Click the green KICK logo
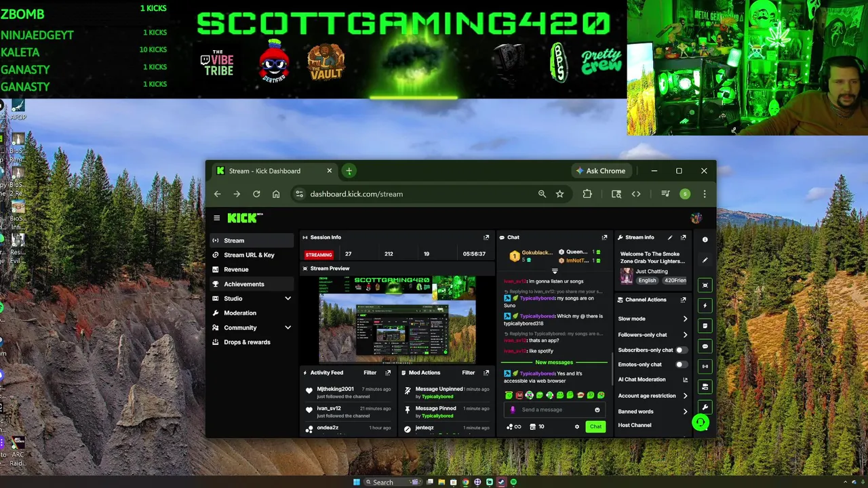 pyautogui.click(x=245, y=218)
